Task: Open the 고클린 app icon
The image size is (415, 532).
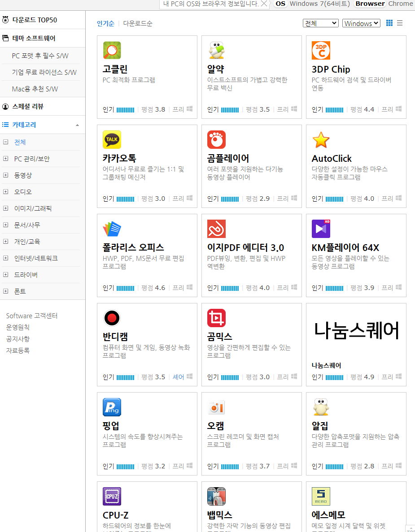Action: (112, 50)
